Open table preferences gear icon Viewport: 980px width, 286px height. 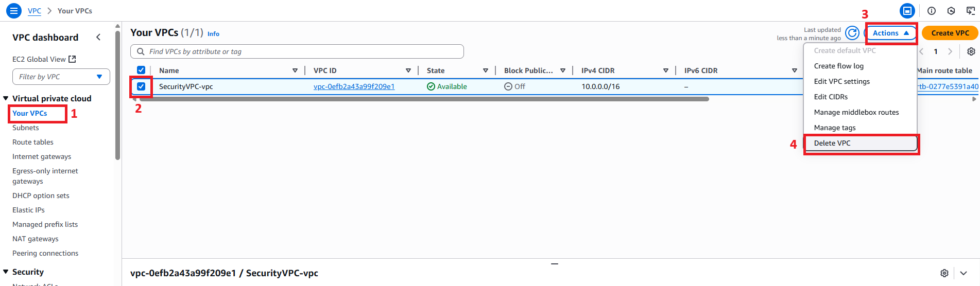(x=971, y=51)
